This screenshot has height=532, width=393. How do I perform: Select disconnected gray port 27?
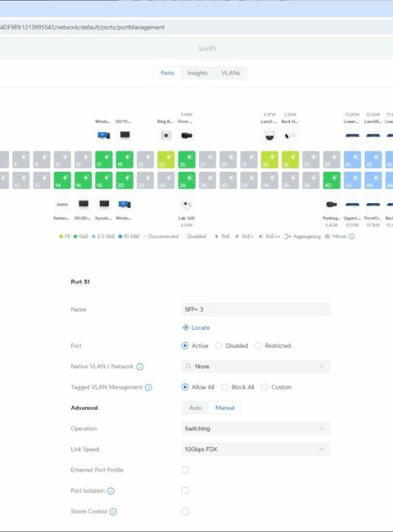tap(207, 160)
